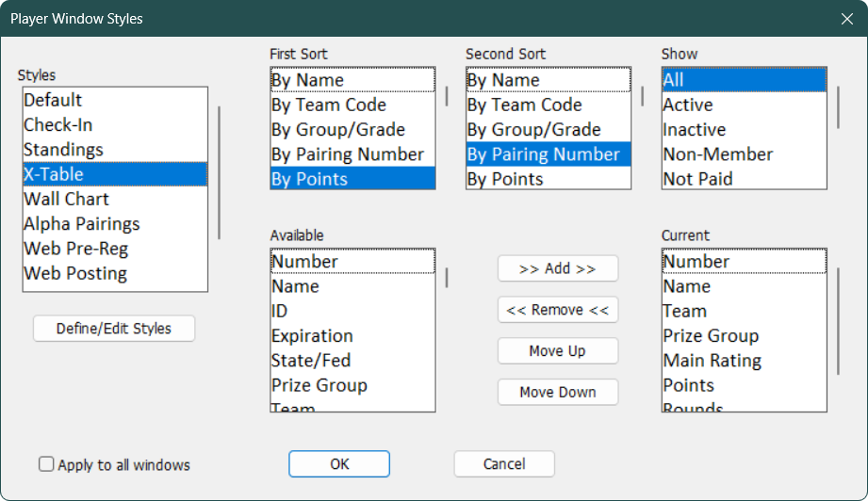Choose Expiration in Available list
The height and width of the screenshot is (501, 868).
click(312, 336)
